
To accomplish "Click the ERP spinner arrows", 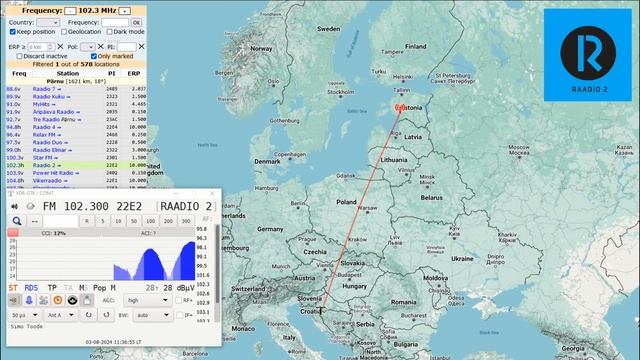I will [x=51, y=47].
